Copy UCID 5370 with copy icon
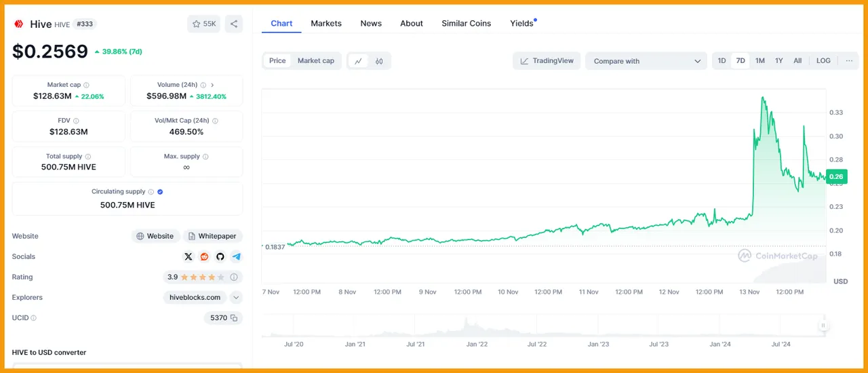868x373 pixels. coord(234,317)
